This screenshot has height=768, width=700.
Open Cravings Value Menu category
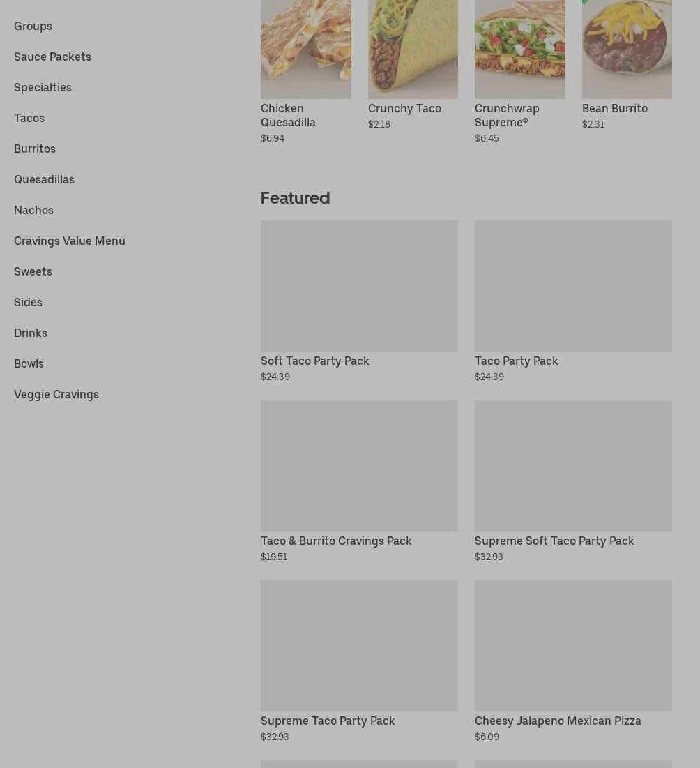tap(70, 241)
